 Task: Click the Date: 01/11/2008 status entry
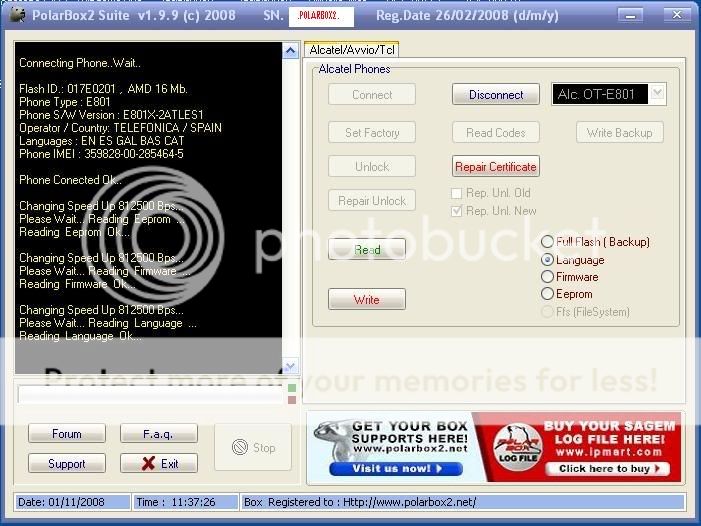72,502
